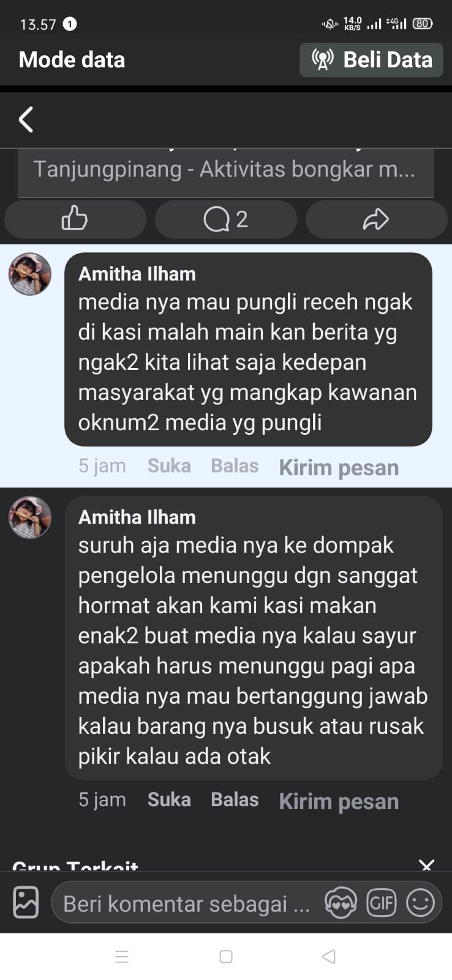Tap Kirim pesan under first comment
The height and width of the screenshot is (980, 452).
(x=339, y=467)
